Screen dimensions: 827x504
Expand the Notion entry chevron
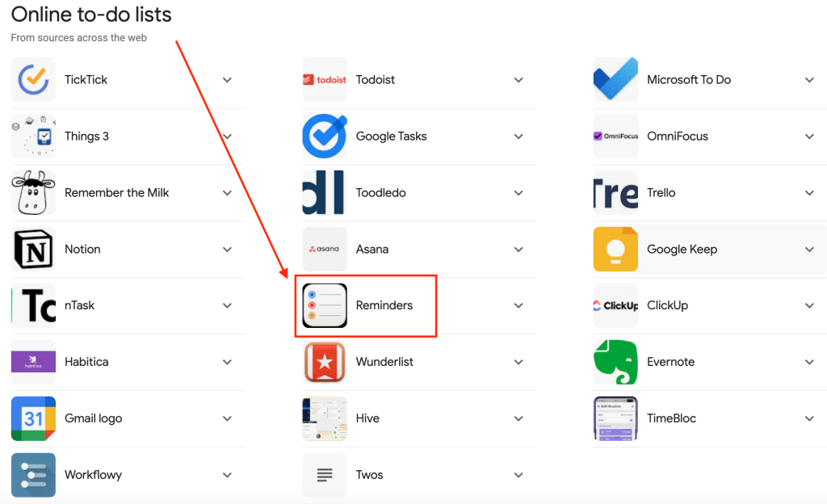227,250
